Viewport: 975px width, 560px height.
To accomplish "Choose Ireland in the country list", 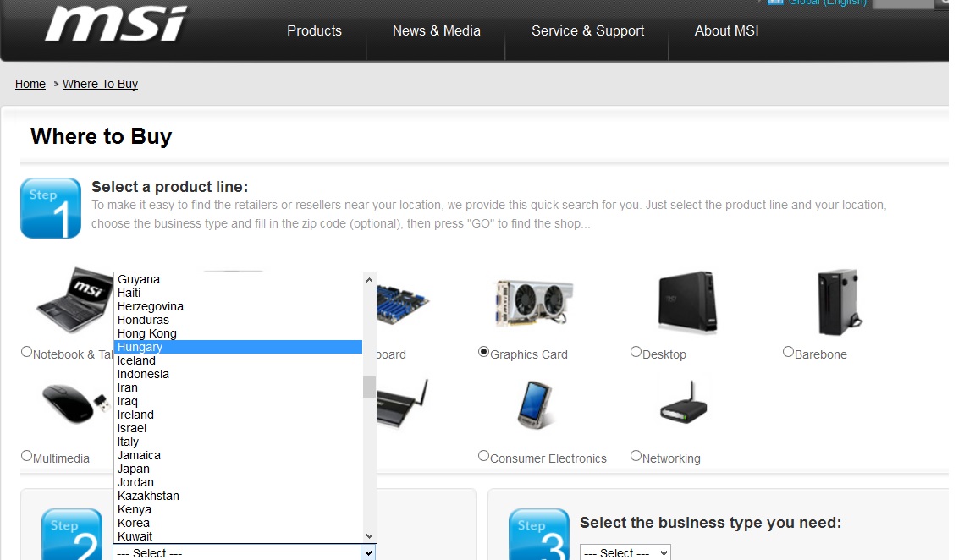I will coord(238,415).
